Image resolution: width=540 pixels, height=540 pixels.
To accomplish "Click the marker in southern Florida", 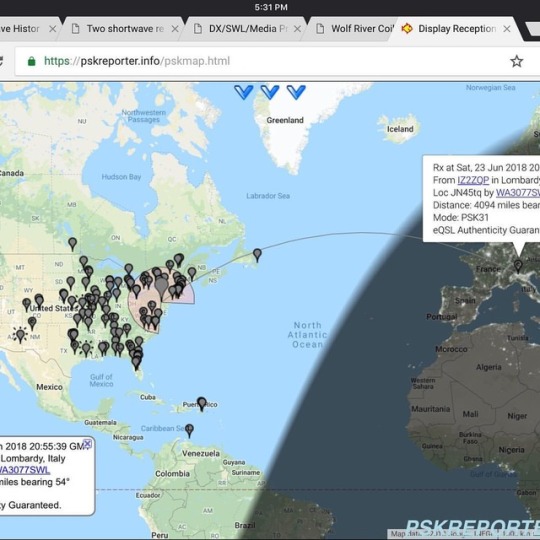I will [x=136, y=364].
